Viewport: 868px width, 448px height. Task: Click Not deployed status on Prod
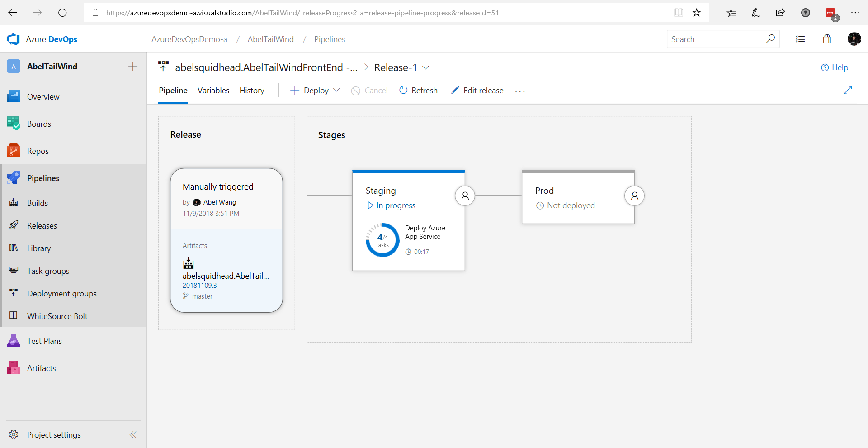tap(565, 205)
